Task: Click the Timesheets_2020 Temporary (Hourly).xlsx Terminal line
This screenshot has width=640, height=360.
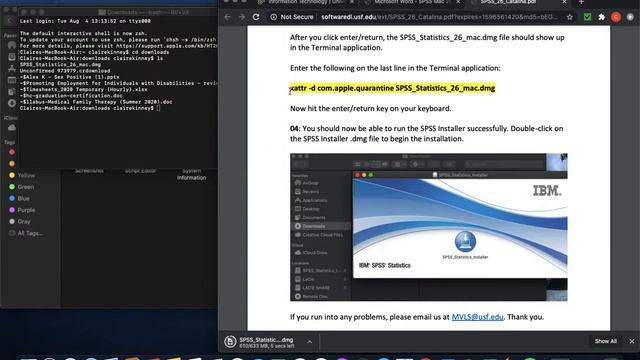Action: (84, 89)
